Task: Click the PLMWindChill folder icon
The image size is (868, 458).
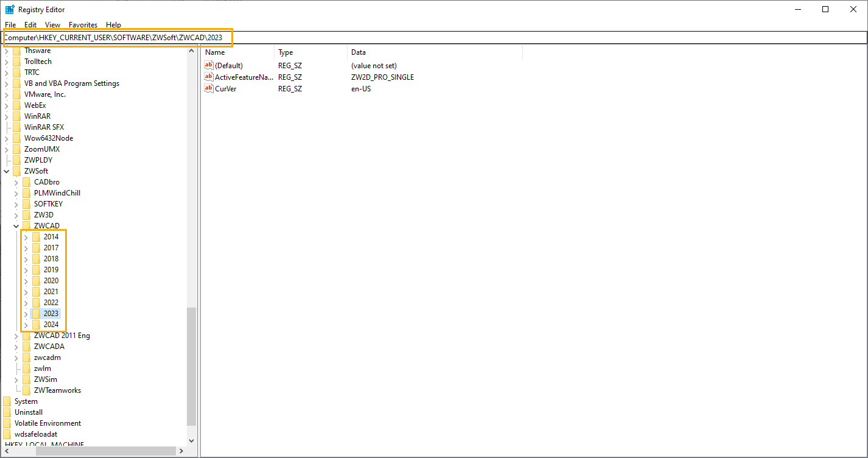Action: (27, 193)
